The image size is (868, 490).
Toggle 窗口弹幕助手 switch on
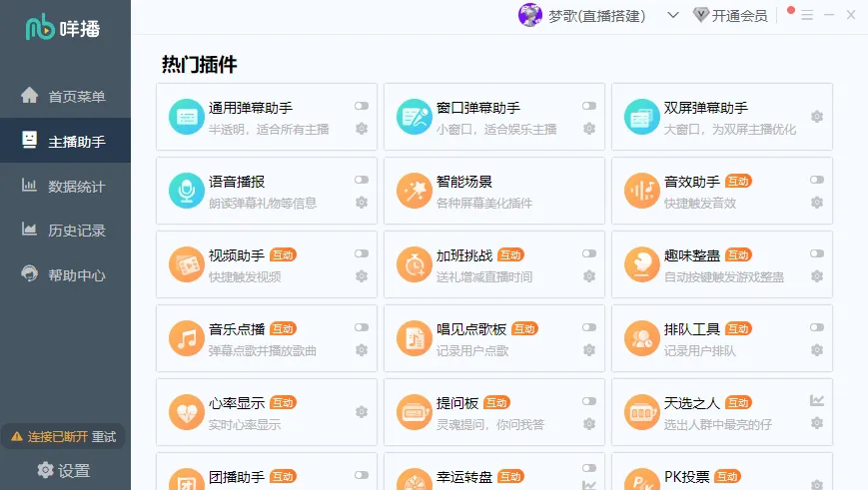click(589, 106)
